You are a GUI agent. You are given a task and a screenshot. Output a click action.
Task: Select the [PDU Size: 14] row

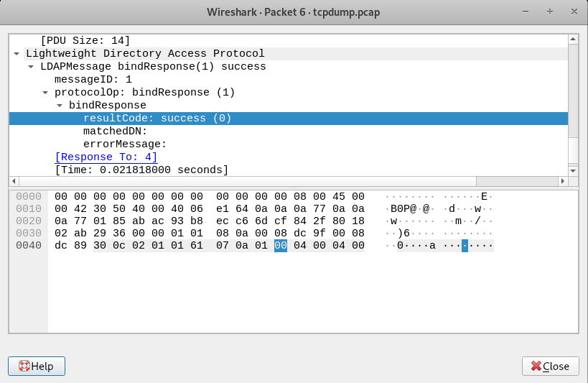(289, 40)
